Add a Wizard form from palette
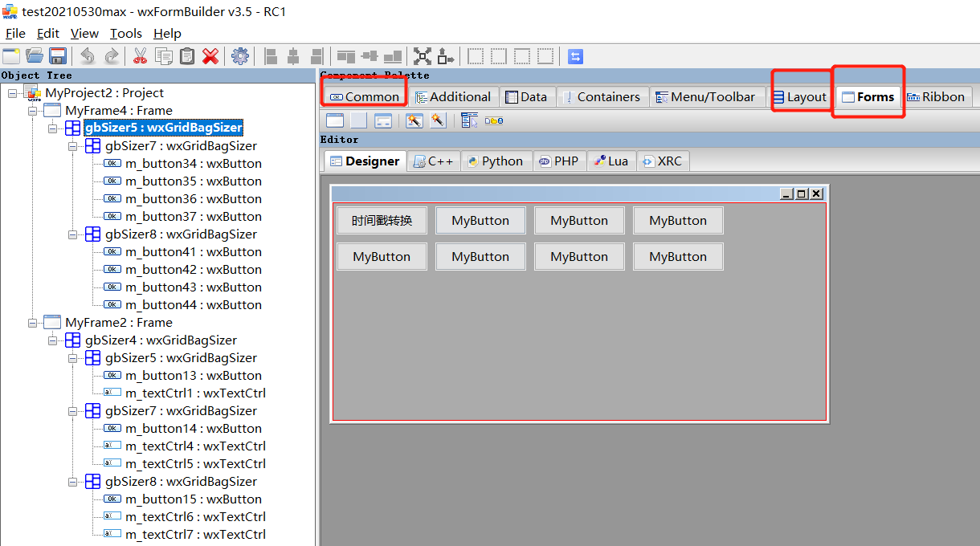 414,120
